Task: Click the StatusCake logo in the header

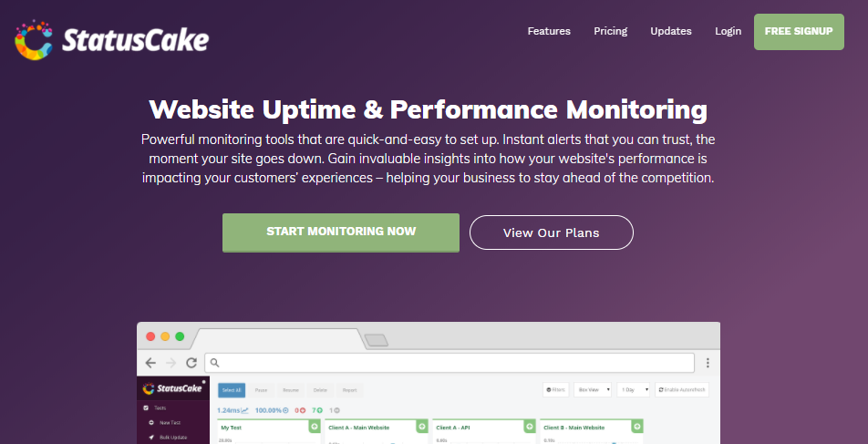Action: click(112, 39)
